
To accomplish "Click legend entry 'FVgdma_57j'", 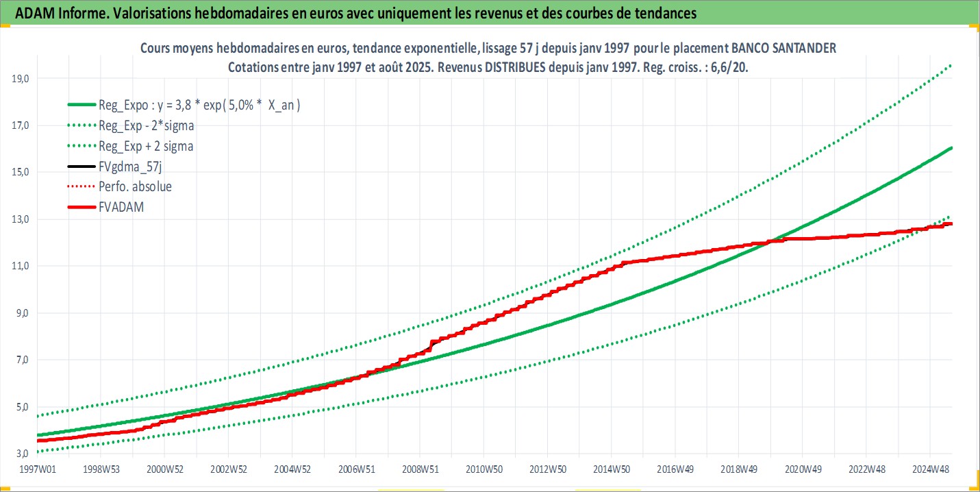I will pos(129,167).
